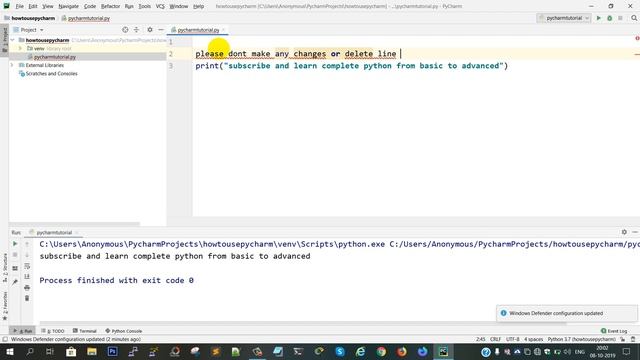Switch to the Python Console tab

(x=124, y=331)
